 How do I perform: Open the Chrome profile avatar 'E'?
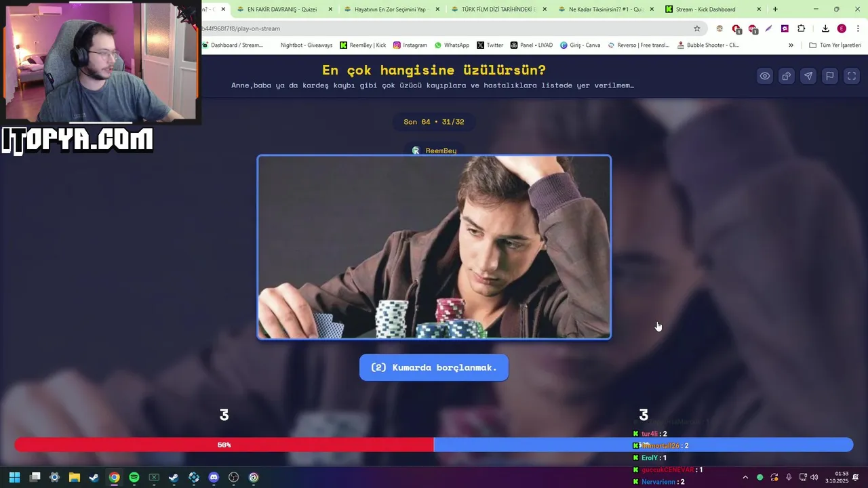pyautogui.click(x=842, y=28)
